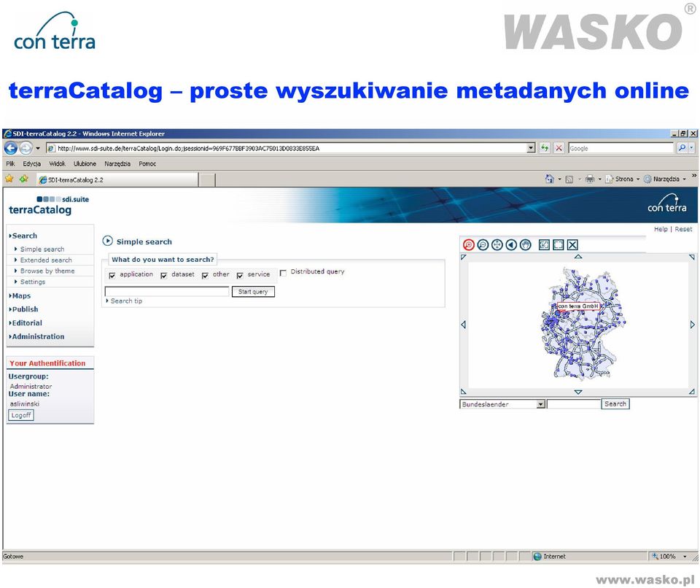
Task: Open the Pomoc menu
Action: (147, 163)
